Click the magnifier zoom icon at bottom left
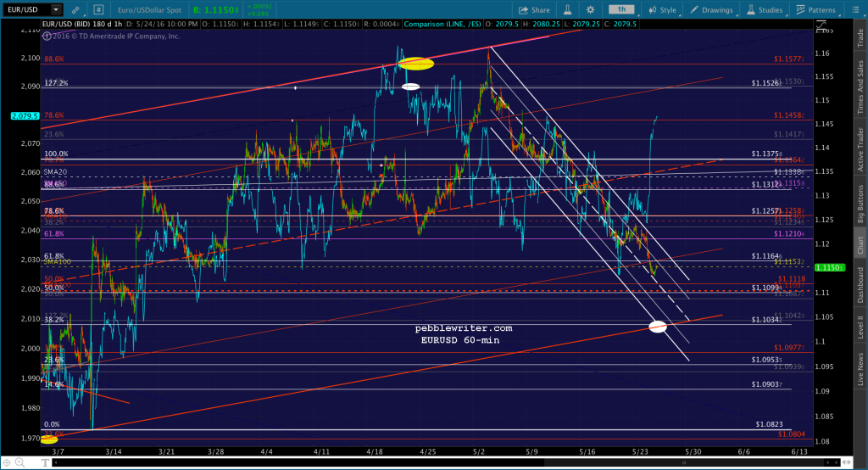The width and height of the screenshot is (868, 470). point(20,462)
